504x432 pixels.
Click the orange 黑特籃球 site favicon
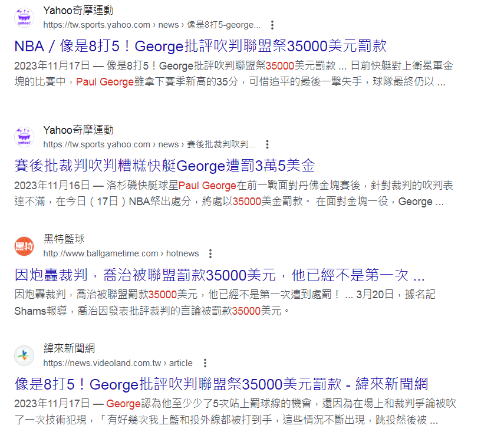coord(24,246)
